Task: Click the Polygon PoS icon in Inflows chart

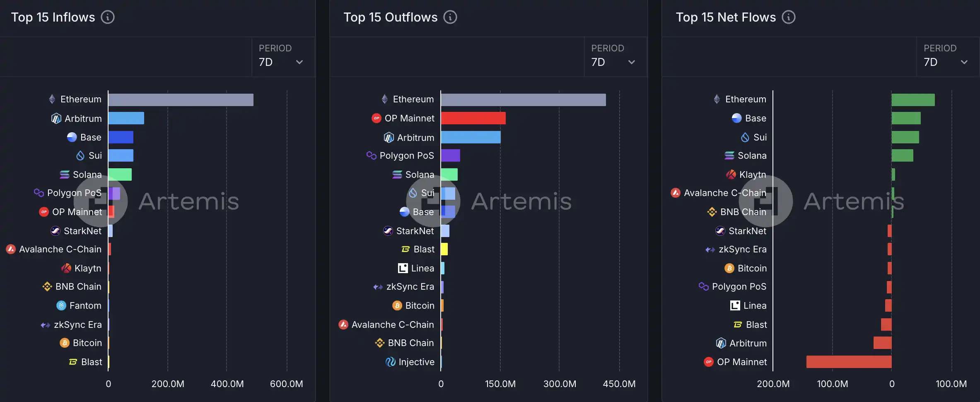Action: 39,193
